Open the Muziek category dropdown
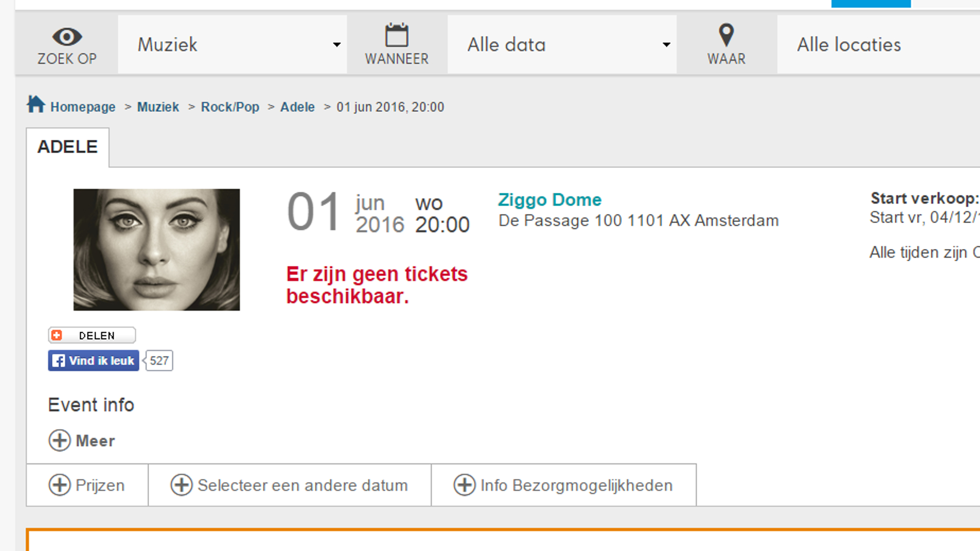 coord(232,45)
